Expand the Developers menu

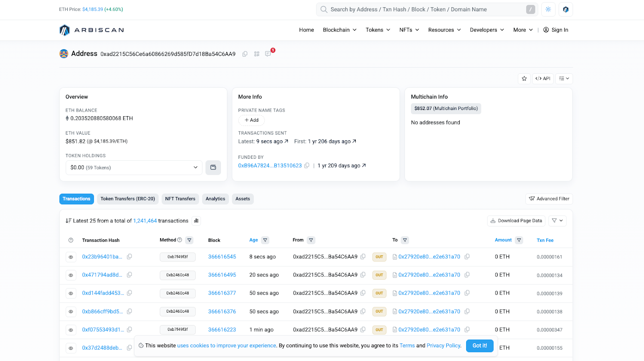487,30
